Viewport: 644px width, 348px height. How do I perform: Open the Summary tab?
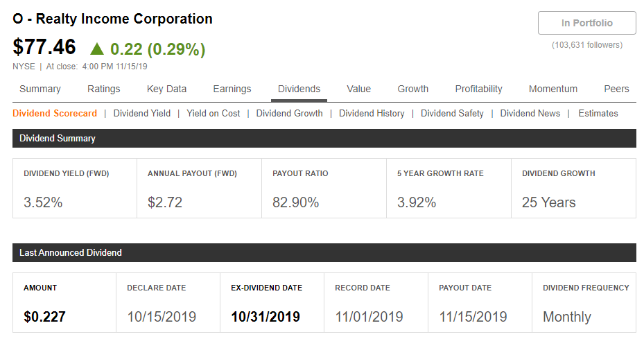pyautogui.click(x=40, y=89)
